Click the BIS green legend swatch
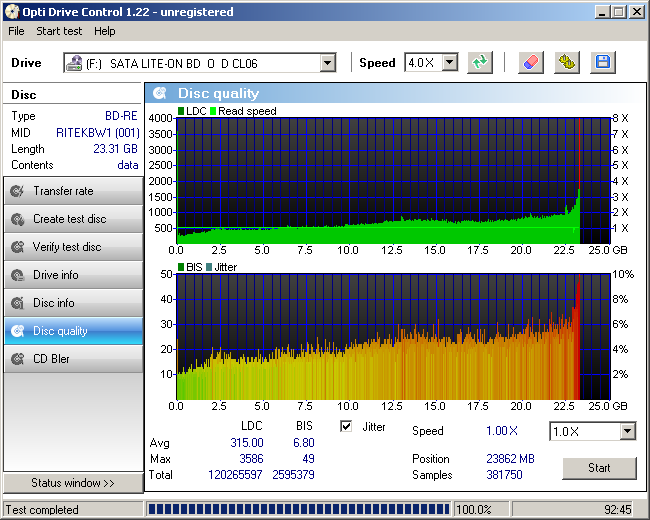 click(181, 267)
